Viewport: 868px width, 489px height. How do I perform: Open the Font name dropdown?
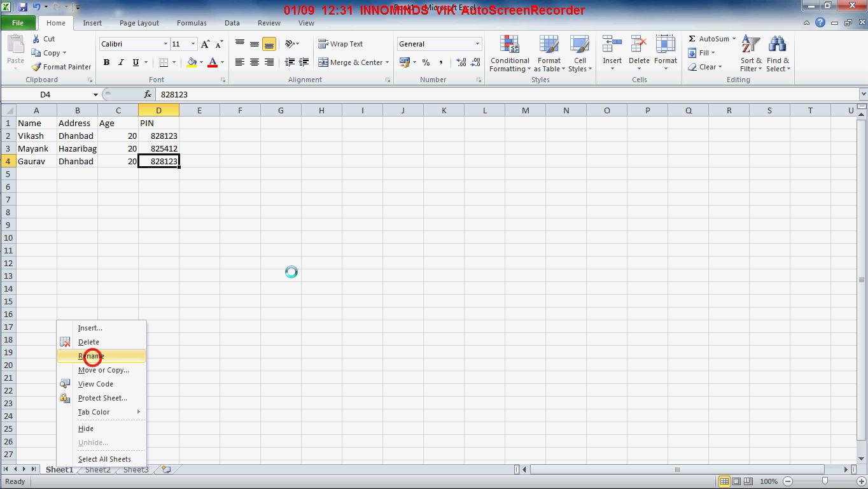coord(165,44)
